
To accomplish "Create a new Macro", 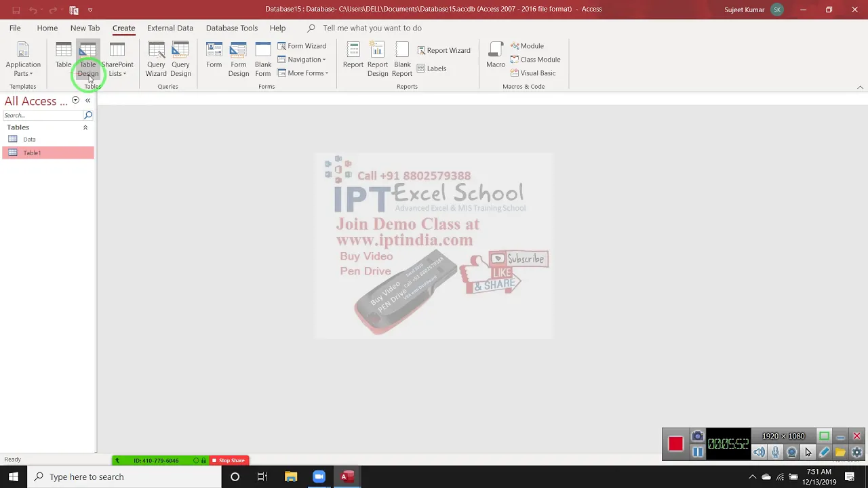I will tap(496, 56).
